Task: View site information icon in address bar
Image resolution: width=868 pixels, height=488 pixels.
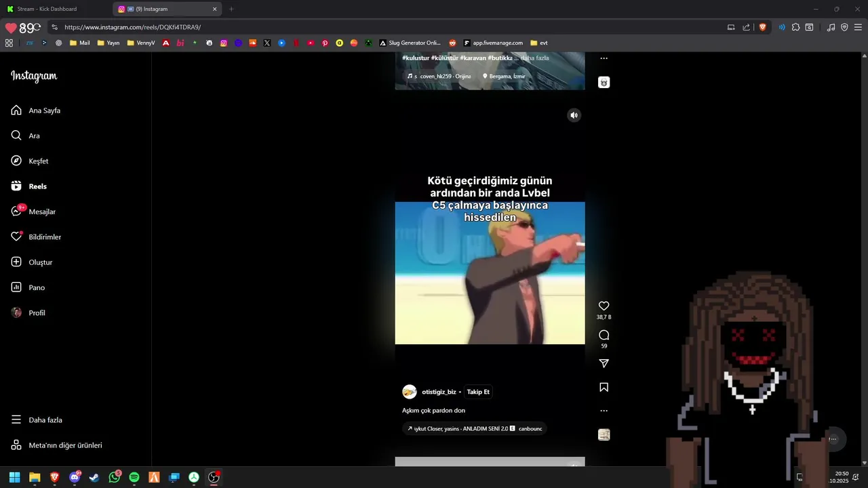Action: (54, 27)
